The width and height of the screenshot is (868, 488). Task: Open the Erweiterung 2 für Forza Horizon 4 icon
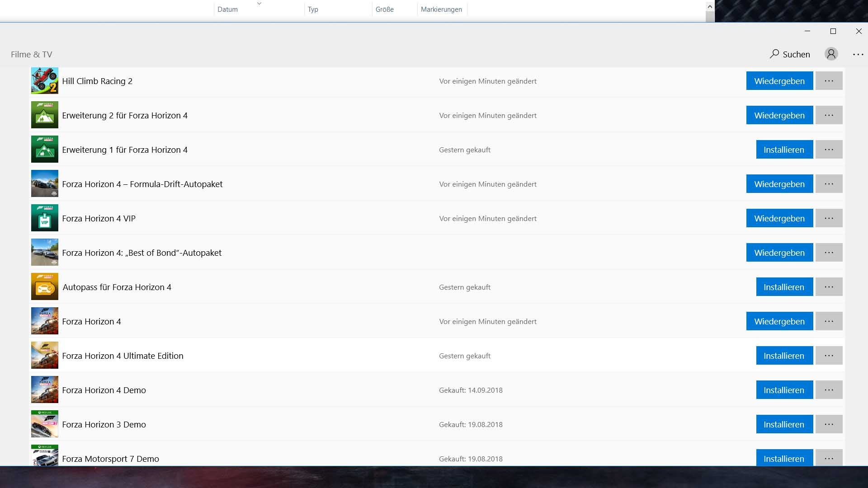coord(45,115)
